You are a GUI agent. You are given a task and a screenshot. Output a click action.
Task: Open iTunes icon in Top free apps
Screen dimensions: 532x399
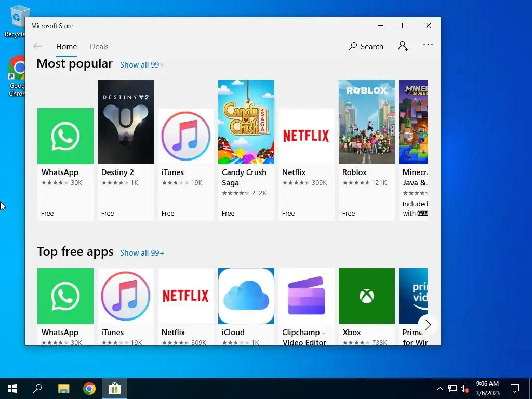pyautogui.click(x=126, y=296)
